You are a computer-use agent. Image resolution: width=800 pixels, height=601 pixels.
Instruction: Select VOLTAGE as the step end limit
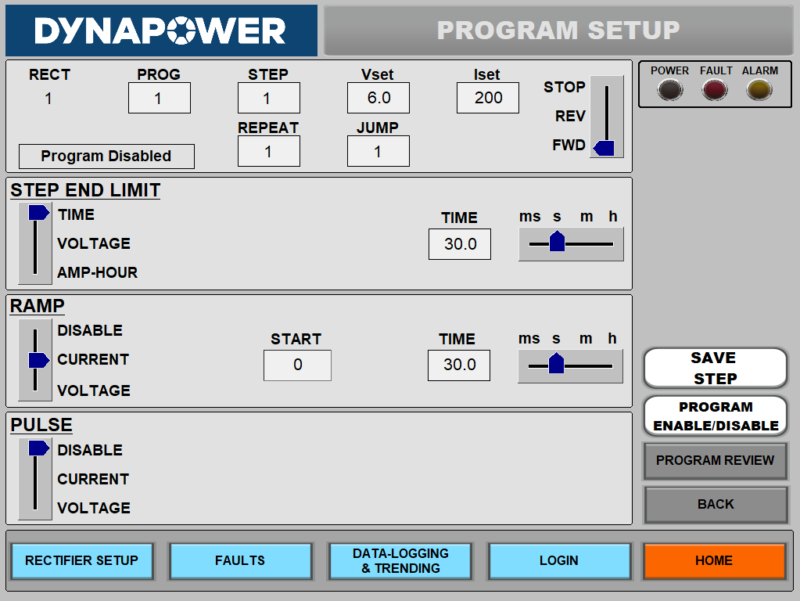35,243
